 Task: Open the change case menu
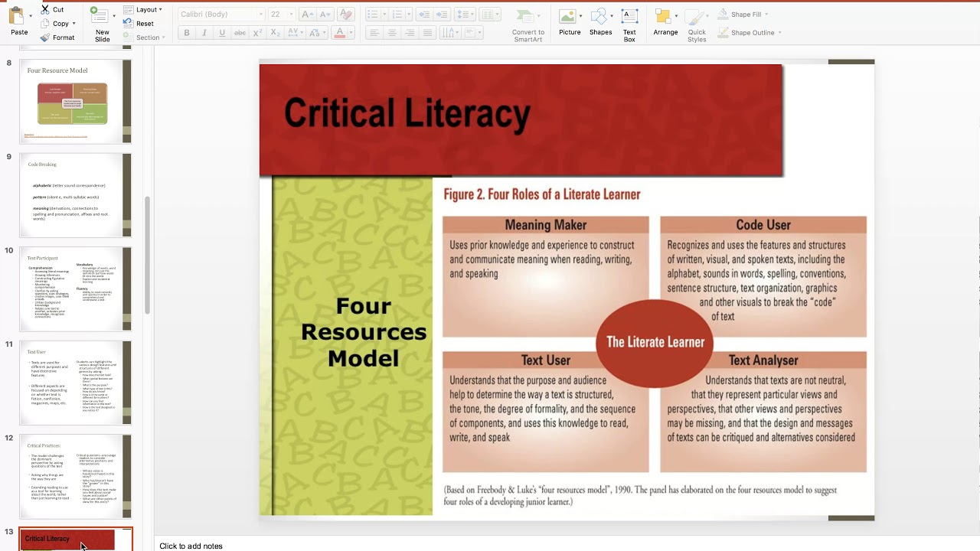click(x=318, y=33)
